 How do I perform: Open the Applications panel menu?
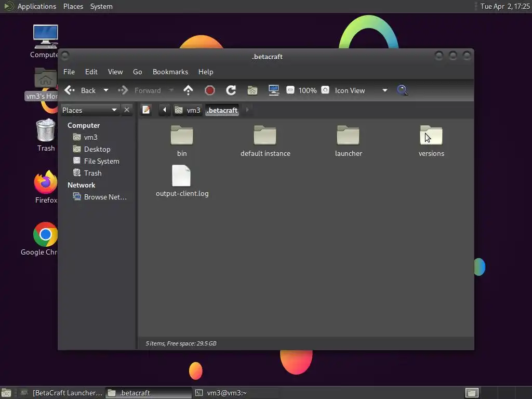(37, 6)
